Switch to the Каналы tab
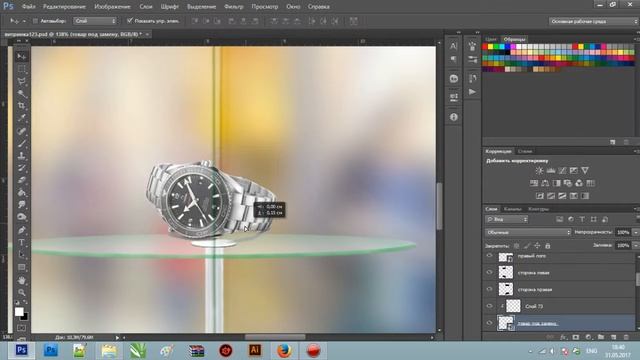This screenshot has height=360, width=640. coord(513,209)
